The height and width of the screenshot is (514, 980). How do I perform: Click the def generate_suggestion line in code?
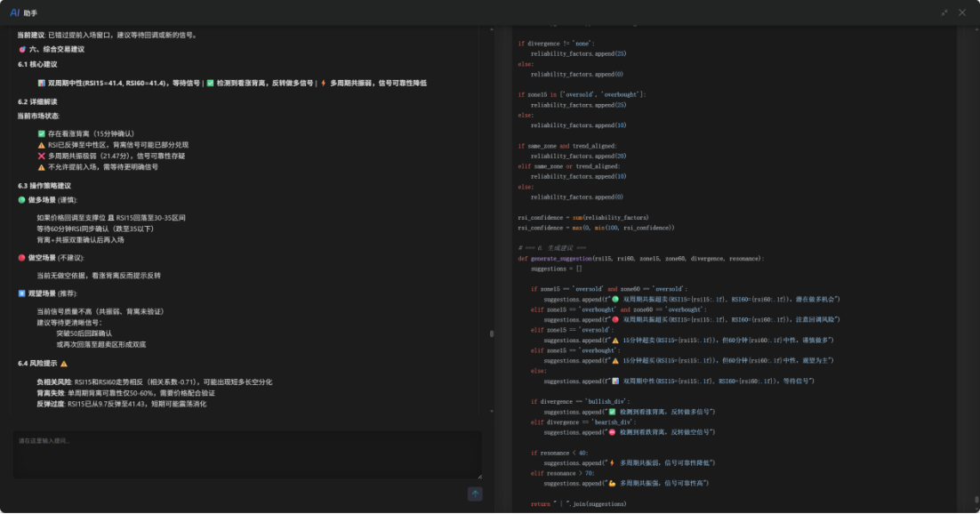point(640,258)
